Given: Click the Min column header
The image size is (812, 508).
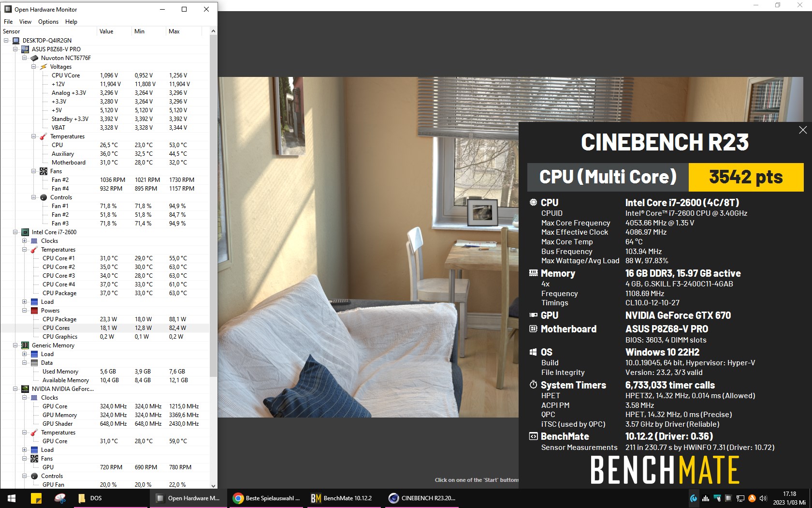Looking at the screenshot, I should click(149, 31).
